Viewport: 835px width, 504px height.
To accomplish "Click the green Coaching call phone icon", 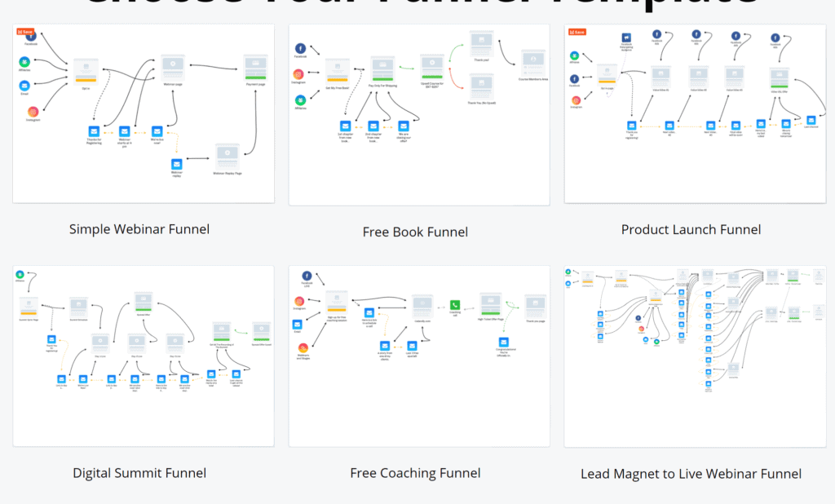I will coord(455,305).
